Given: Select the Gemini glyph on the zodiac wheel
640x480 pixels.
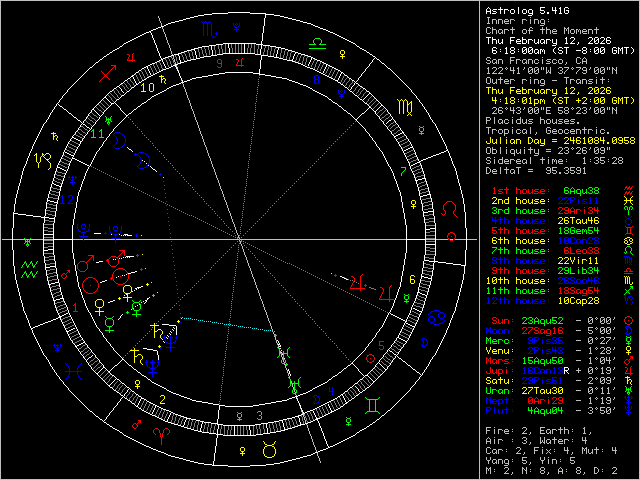Looking at the screenshot, I should [x=374, y=406].
